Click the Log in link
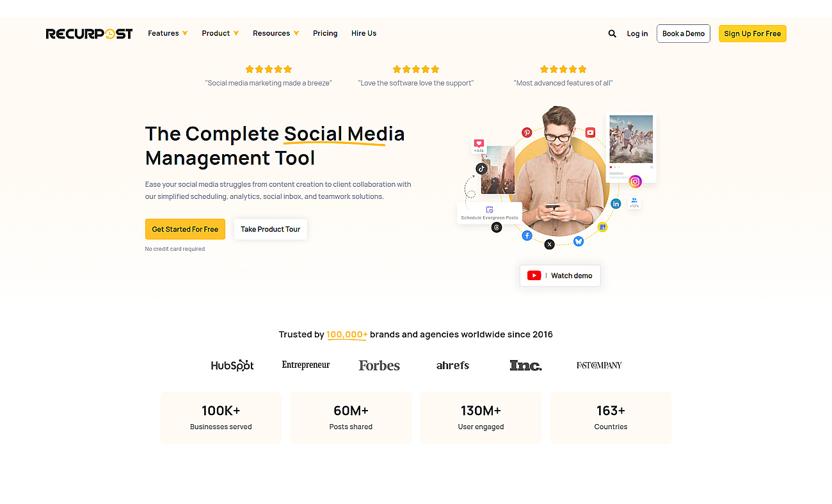 [x=637, y=33]
